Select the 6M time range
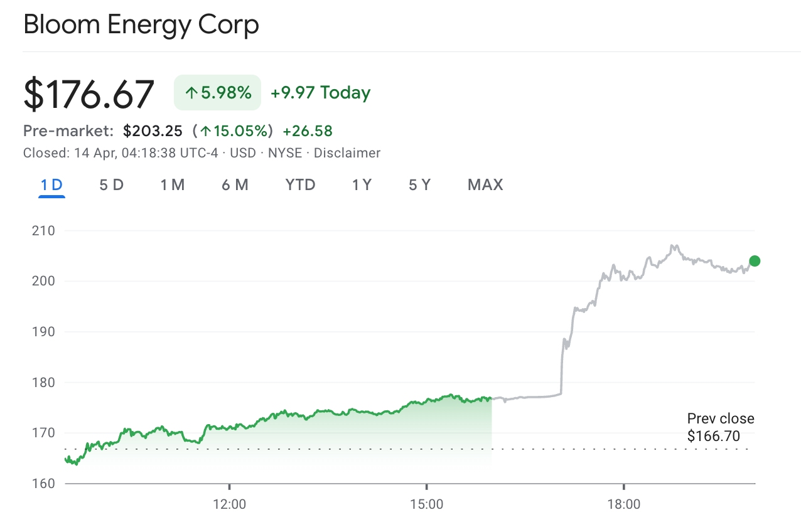 pyautogui.click(x=235, y=184)
